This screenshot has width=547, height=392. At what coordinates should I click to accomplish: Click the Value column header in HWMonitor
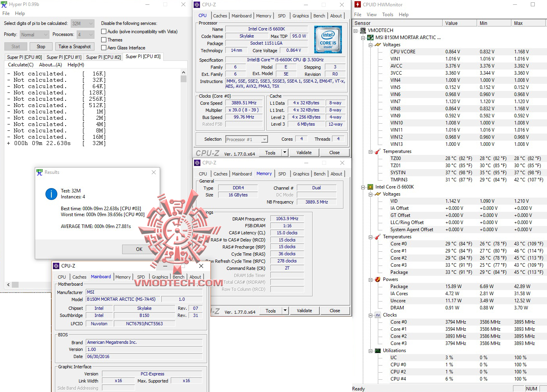459,23
